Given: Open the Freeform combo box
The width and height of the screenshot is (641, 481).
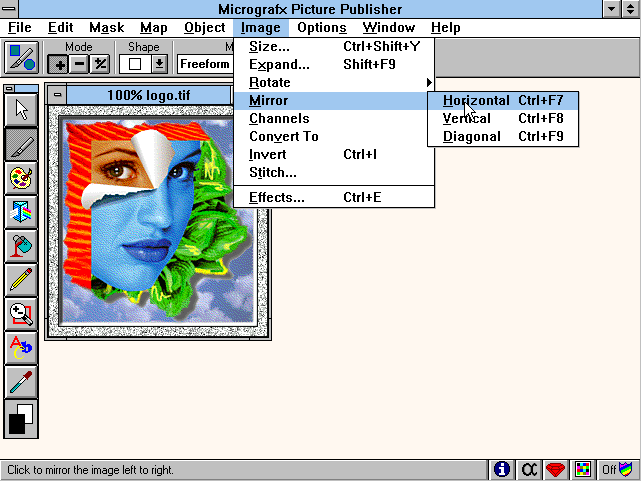Looking at the screenshot, I should coord(205,64).
